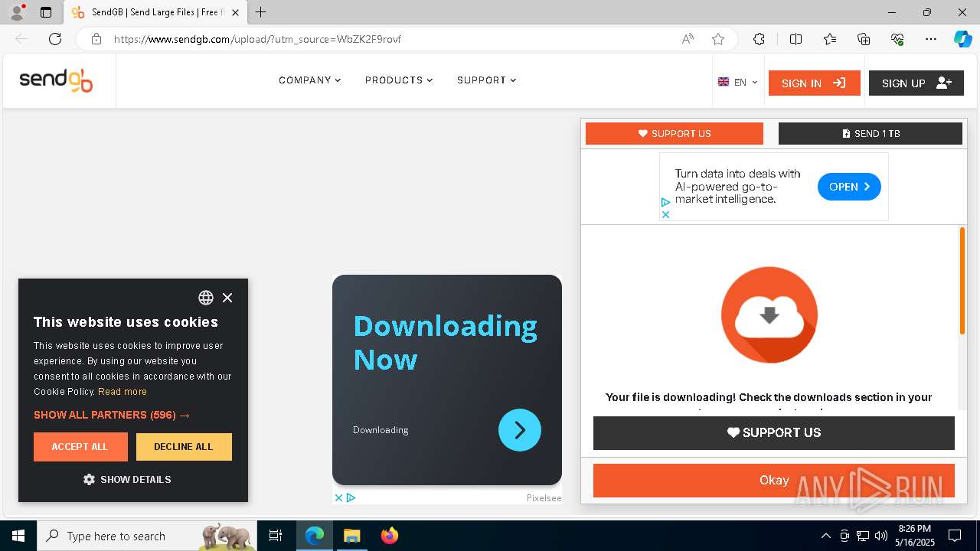Open File Explorer from the taskbar
Image resolution: width=980 pixels, height=551 pixels.
coord(351,536)
